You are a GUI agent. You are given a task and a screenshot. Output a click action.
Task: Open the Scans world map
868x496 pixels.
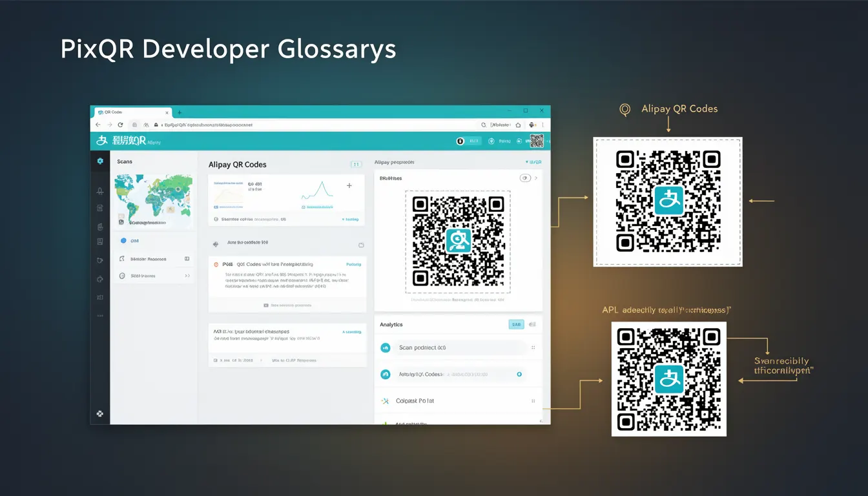tap(154, 200)
